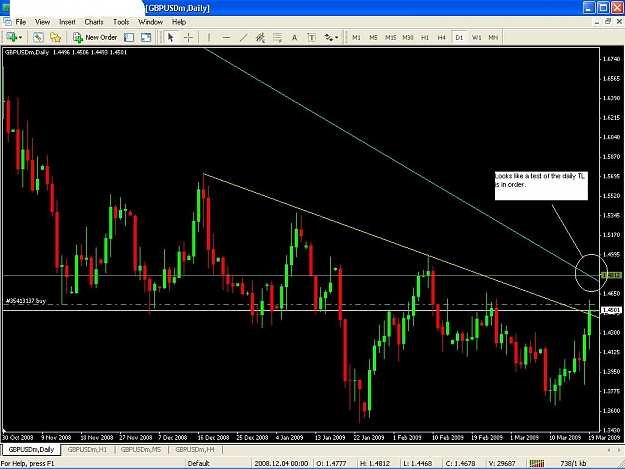Screen dimensions: 625x469
Task: Open the View menu
Action: (x=42, y=22)
